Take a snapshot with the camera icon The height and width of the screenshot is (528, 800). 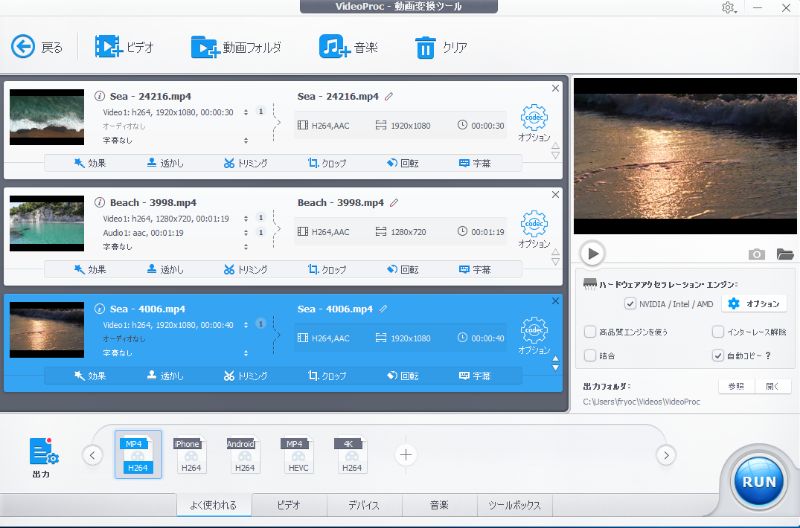pyautogui.click(x=757, y=254)
